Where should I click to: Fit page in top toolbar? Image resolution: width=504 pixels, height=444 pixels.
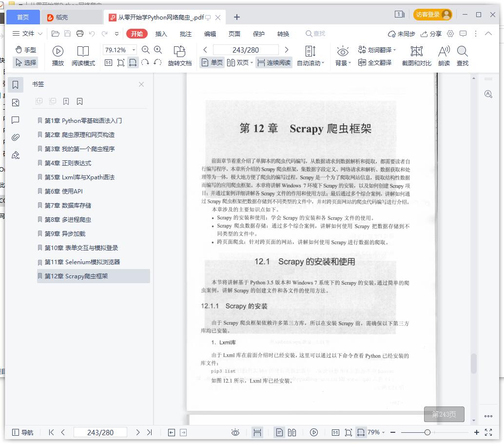(x=121, y=63)
